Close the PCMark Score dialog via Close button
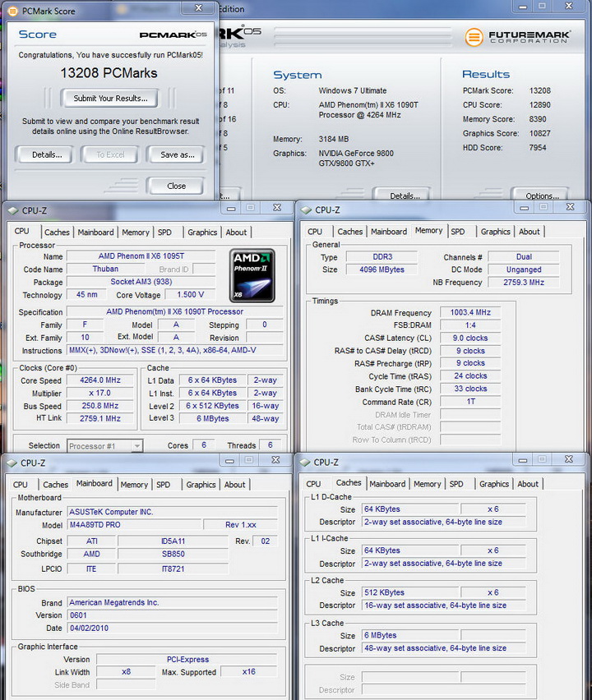 [x=176, y=186]
